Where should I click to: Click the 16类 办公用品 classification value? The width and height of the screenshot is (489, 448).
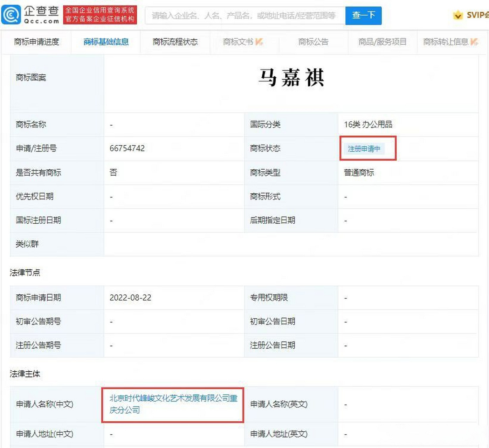tap(368, 125)
